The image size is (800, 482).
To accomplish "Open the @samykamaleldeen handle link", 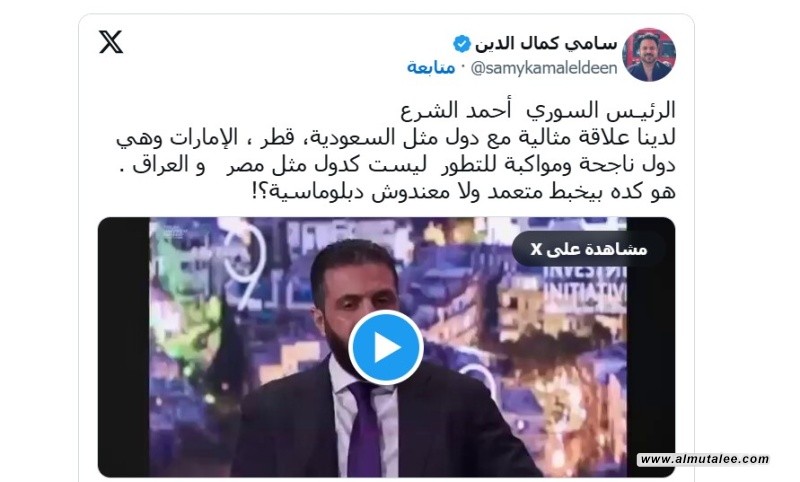I will [x=543, y=68].
